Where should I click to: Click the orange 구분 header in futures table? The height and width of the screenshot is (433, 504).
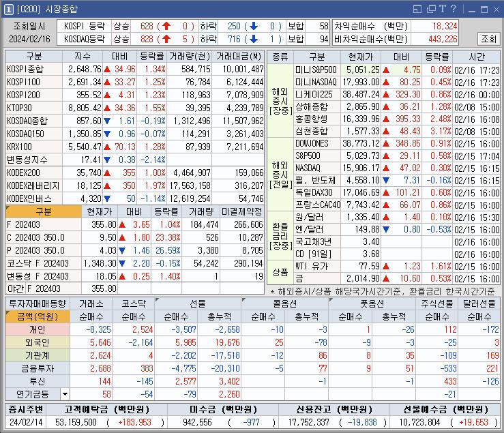(x=44, y=211)
